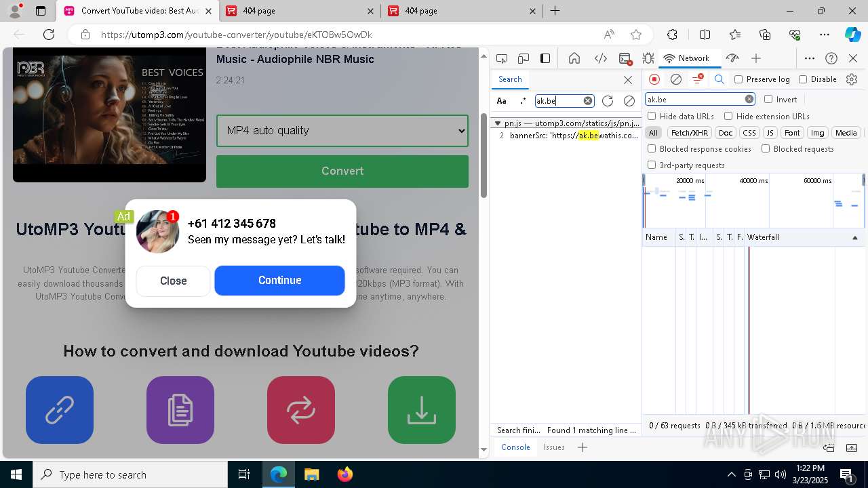Sort by the Waterfall column arrow
The height and width of the screenshot is (488, 868).
click(x=854, y=237)
